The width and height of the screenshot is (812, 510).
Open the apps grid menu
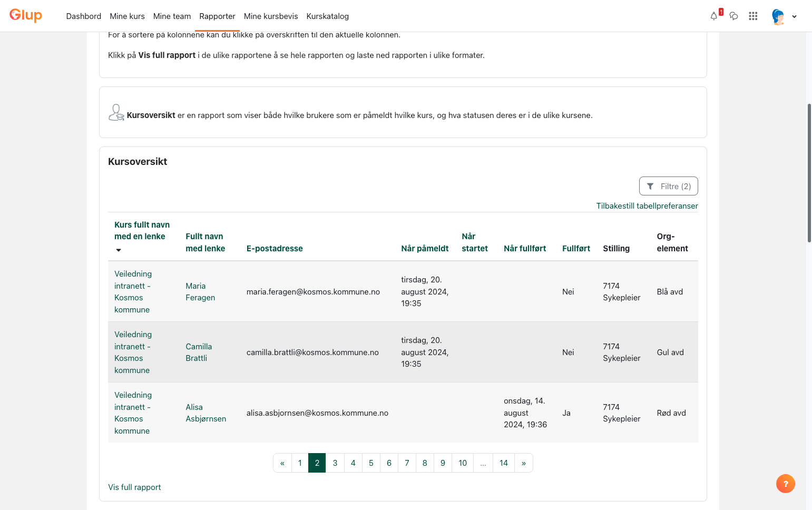pos(753,16)
